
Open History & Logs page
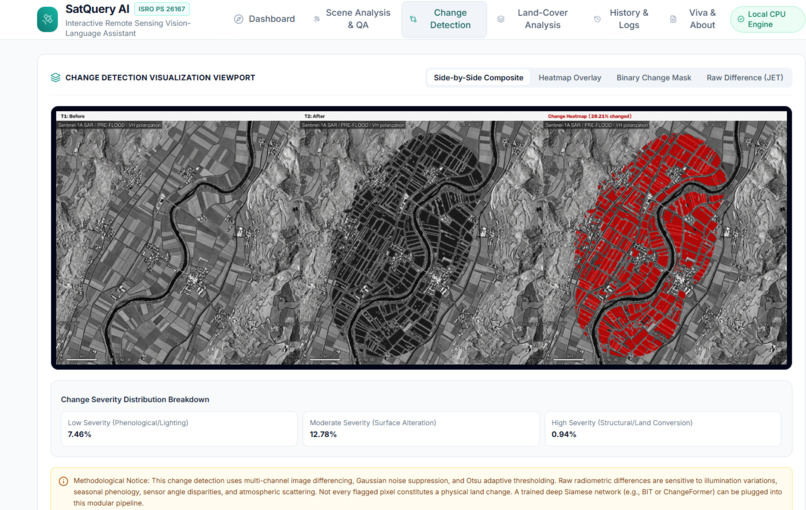click(622, 19)
